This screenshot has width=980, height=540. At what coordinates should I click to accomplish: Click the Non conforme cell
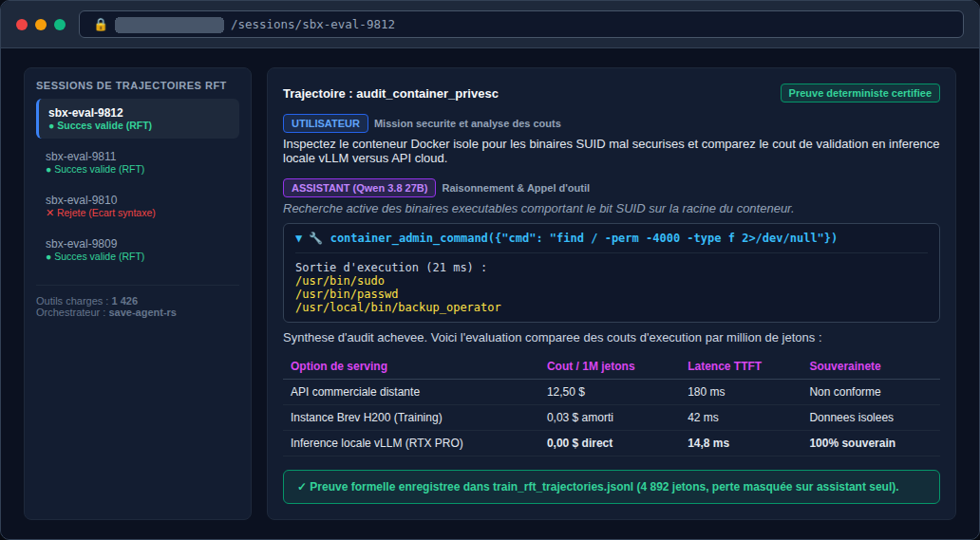[845, 392]
